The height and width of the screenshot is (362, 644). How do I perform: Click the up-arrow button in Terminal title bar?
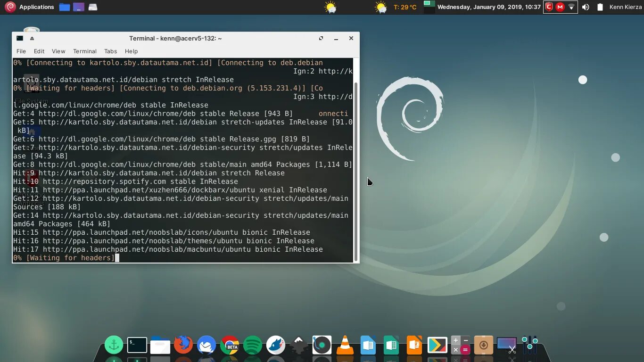tap(32, 38)
